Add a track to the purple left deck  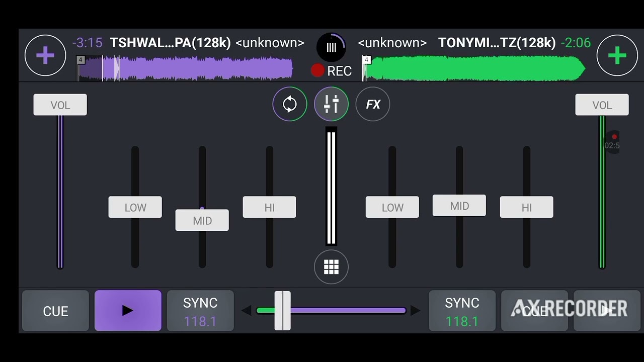pyautogui.click(x=45, y=55)
